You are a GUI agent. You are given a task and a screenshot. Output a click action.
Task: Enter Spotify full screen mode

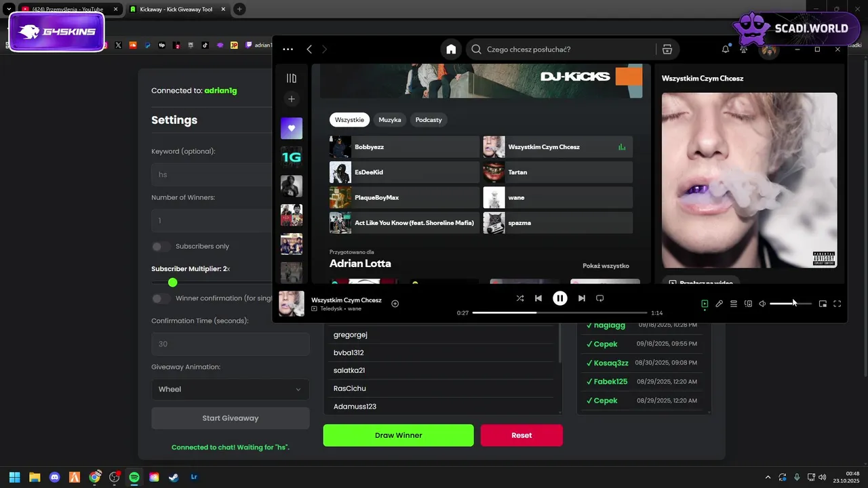[x=837, y=304]
